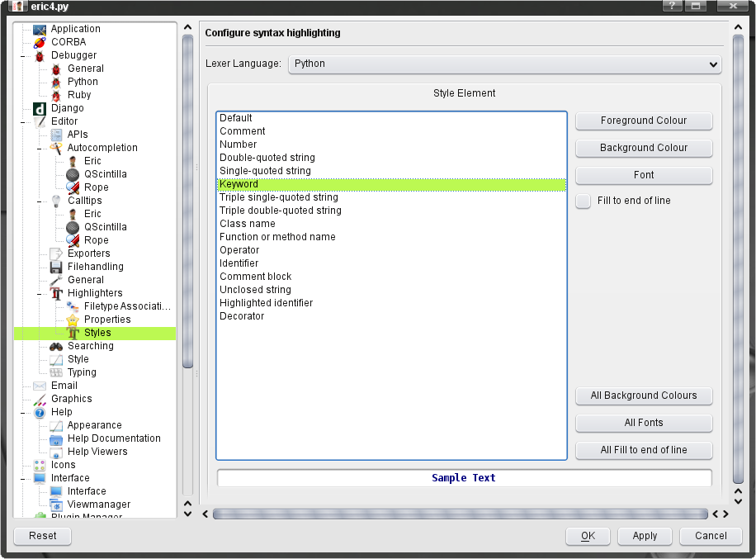The image size is (756, 559).
Task: Click the Filehandling floppy disk icon
Action: pos(55,267)
